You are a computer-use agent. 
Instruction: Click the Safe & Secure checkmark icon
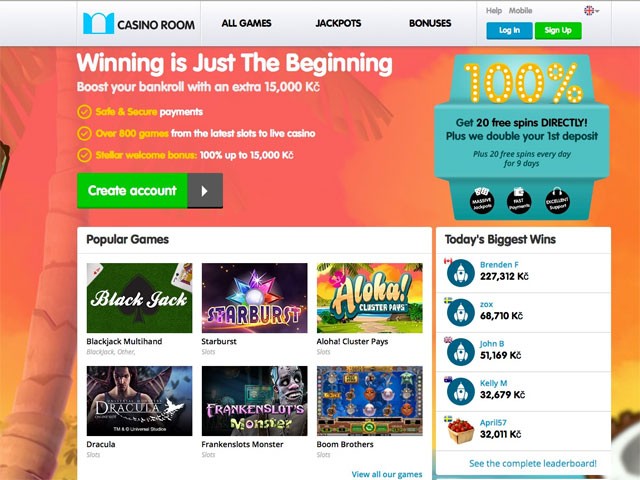coord(84,112)
